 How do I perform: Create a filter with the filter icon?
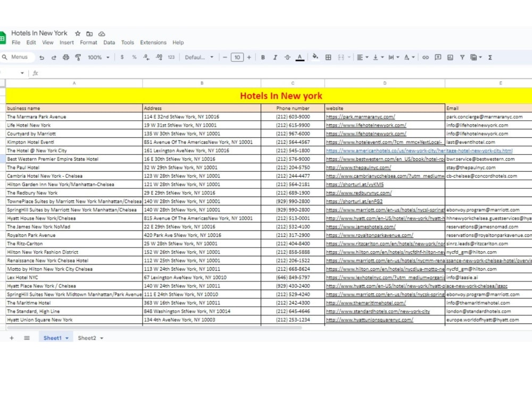click(462, 57)
